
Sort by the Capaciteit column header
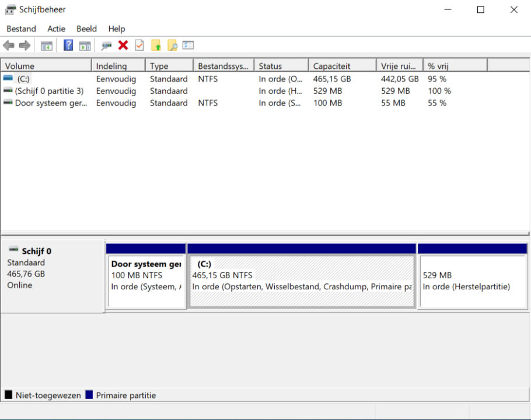342,66
